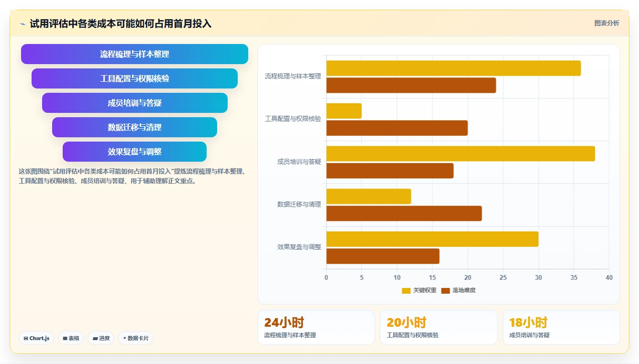
Task: Click the 关键权重 bar for 效果复盘与调整
Action: [432, 239]
